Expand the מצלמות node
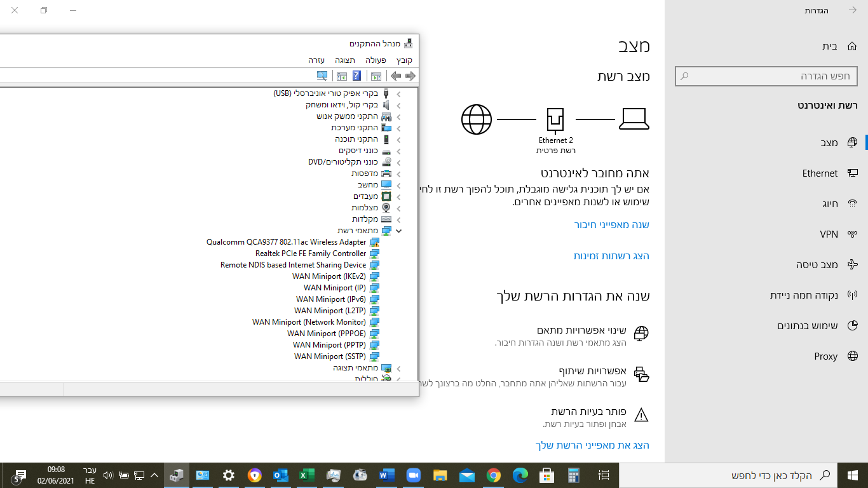The width and height of the screenshot is (868, 488). click(x=399, y=208)
